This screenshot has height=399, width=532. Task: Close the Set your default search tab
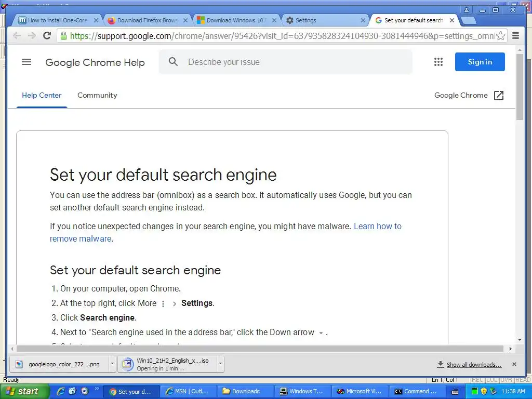point(452,20)
